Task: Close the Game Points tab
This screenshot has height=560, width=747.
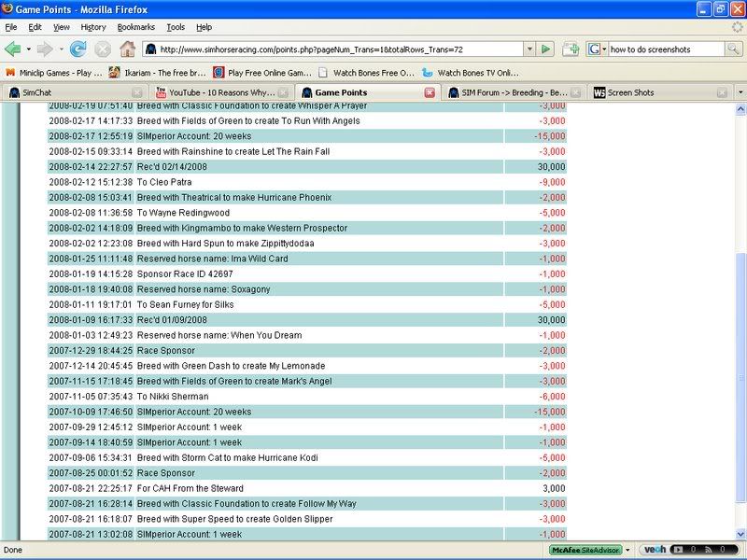Action: pyautogui.click(x=430, y=92)
